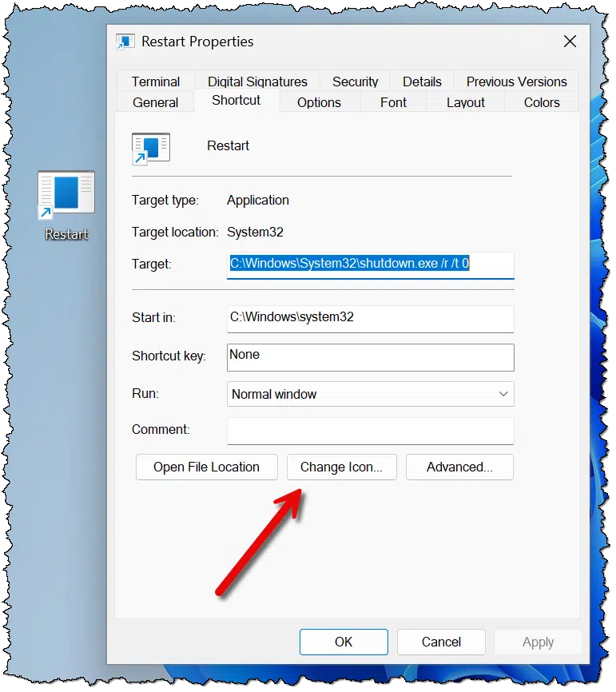Open the Digital Signatures tab
Image resolution: width=616 pixels, height=692 pixels.
pyautogui.click(x=257, y=82)
